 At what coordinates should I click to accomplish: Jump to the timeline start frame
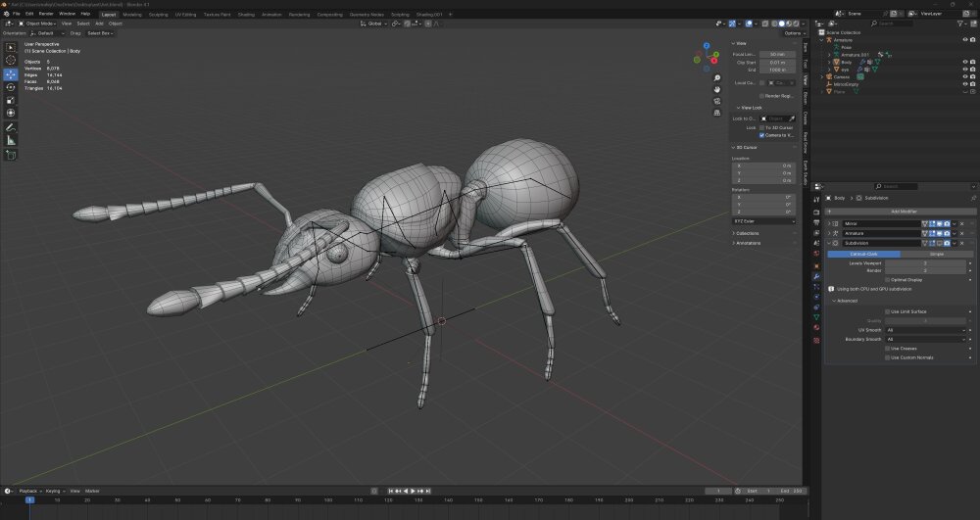tap(391, 492)
